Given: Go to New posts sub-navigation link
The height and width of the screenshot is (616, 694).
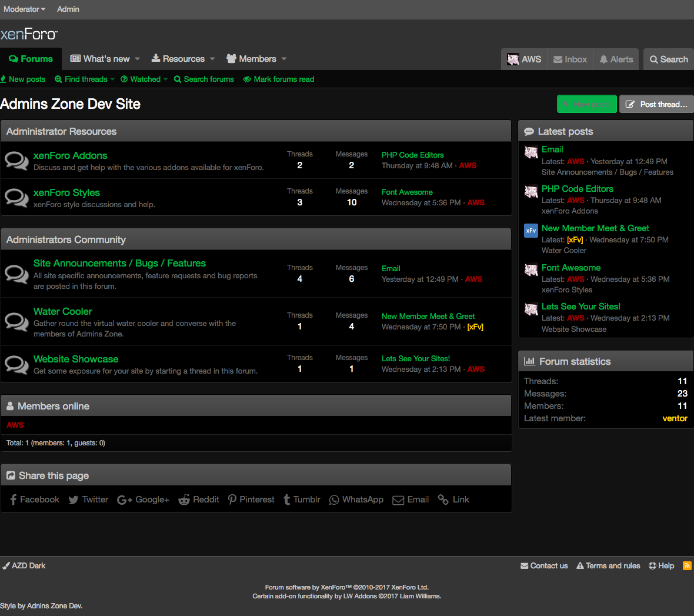Looking at the screenshot, I should (x=23, y=79).
